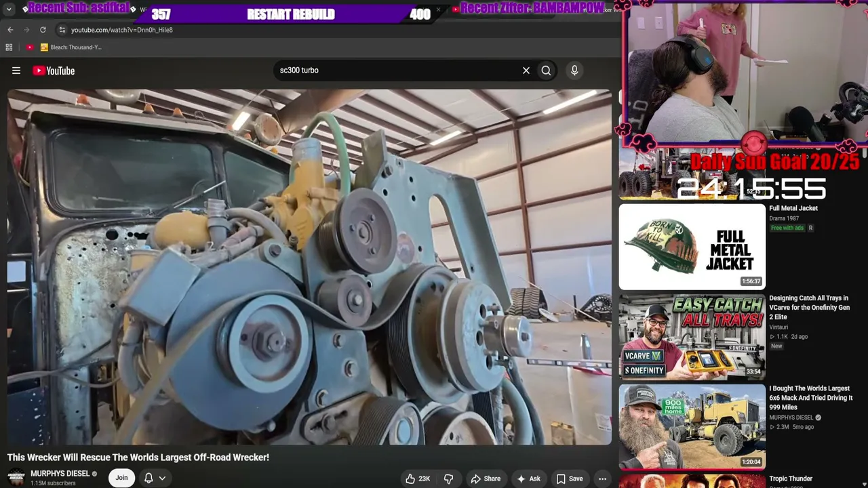Run search with the magnifier button

(x=546, y=70)
